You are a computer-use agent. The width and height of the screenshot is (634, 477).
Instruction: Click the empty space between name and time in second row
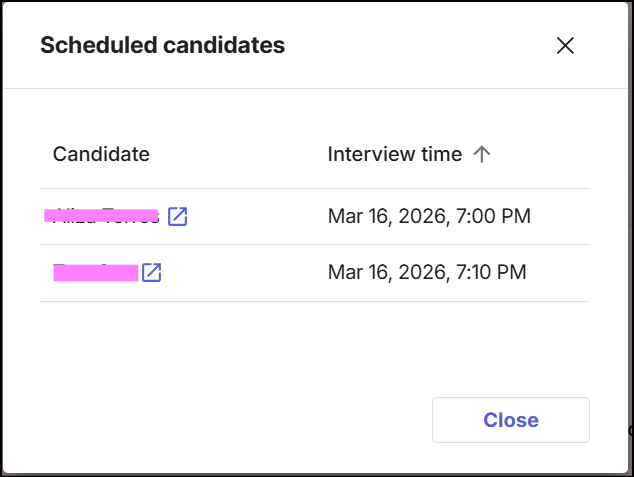(x=240, y=272)
